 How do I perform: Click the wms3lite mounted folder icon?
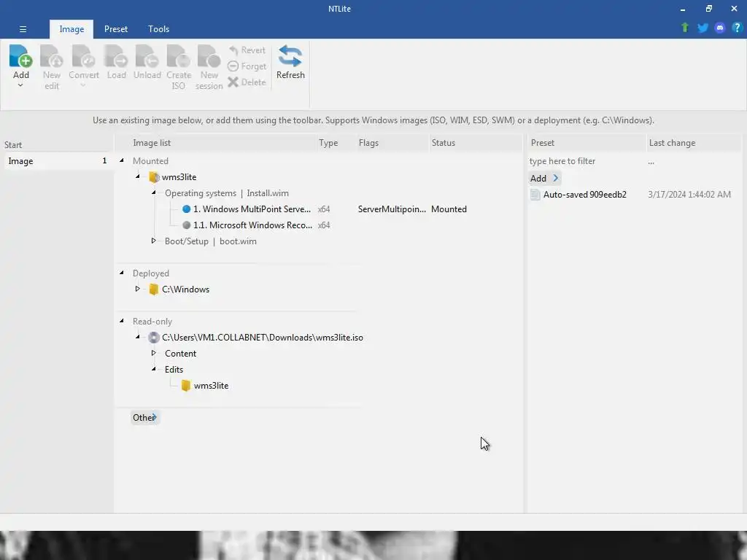point(153,177)
